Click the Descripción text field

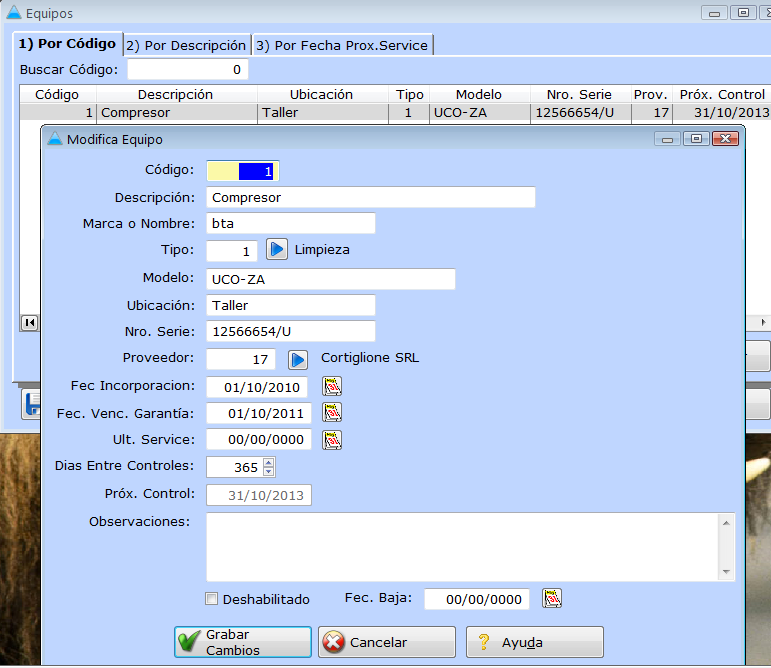[x=370, y=197]
